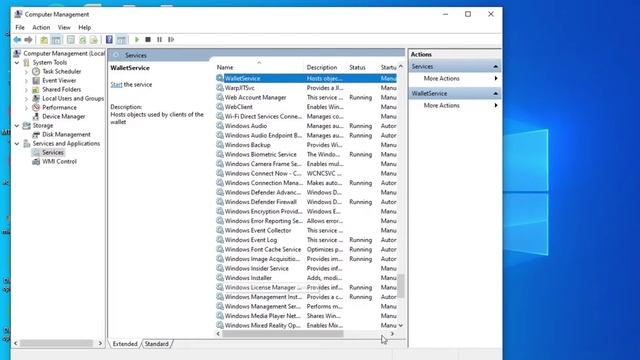Select Windows Biometric Service row
The height and width of the screenshot is (360, 640).
[x=306, y=154]
